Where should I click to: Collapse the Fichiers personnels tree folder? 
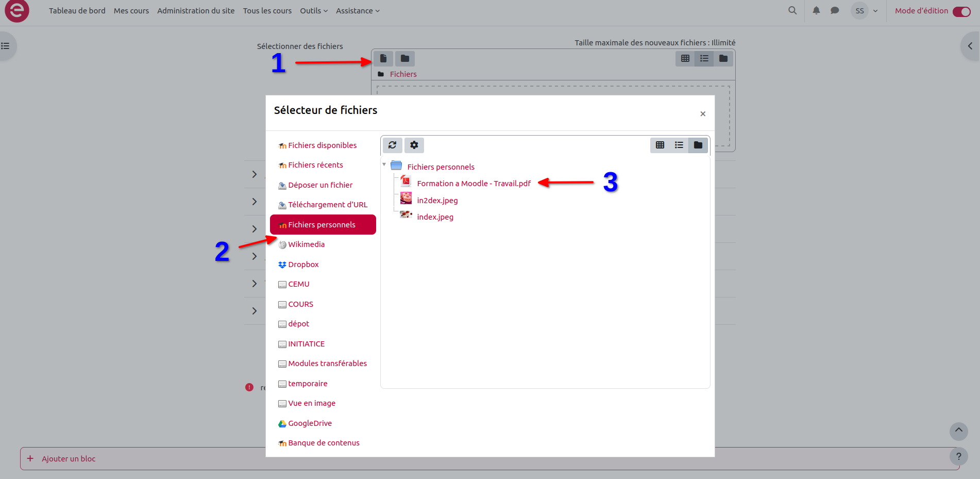click(384, 165)
